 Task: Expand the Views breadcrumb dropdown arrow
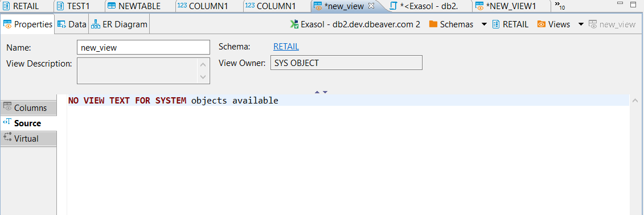(x=581, y=24)
